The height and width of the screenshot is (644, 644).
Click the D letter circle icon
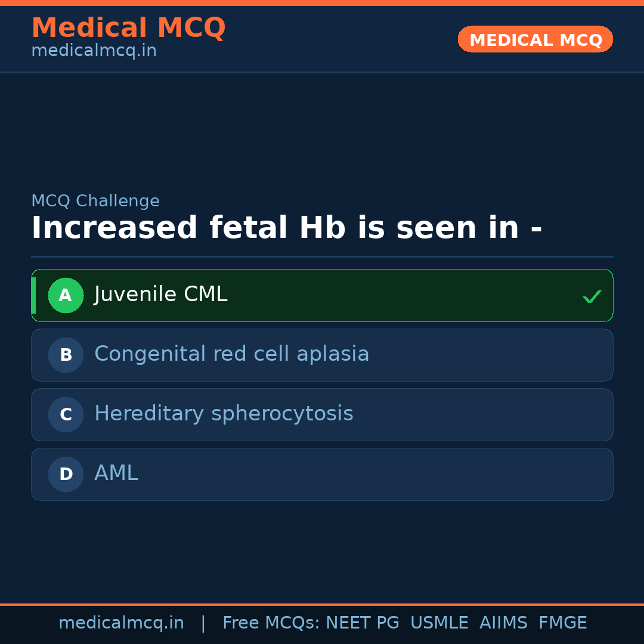click(x=66, y=474)
